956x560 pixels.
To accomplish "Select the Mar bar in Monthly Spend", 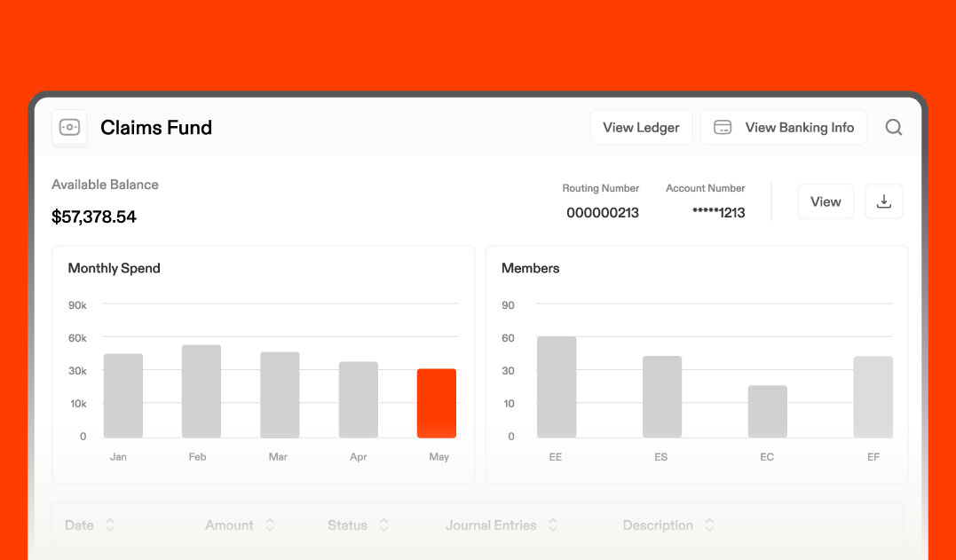I will coord(280,395).
